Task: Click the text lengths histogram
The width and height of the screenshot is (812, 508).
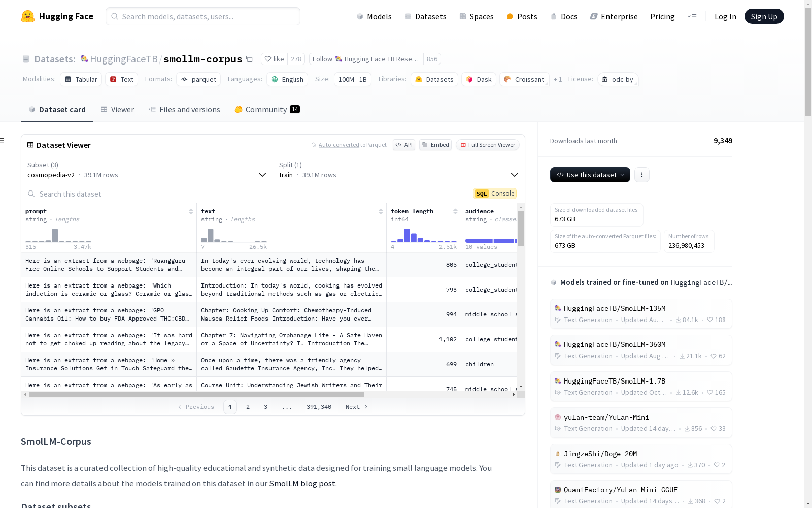Action: (234, 235)
